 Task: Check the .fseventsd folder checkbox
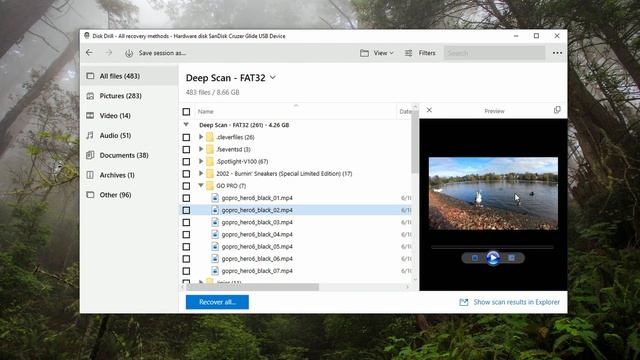click(187, 149)
